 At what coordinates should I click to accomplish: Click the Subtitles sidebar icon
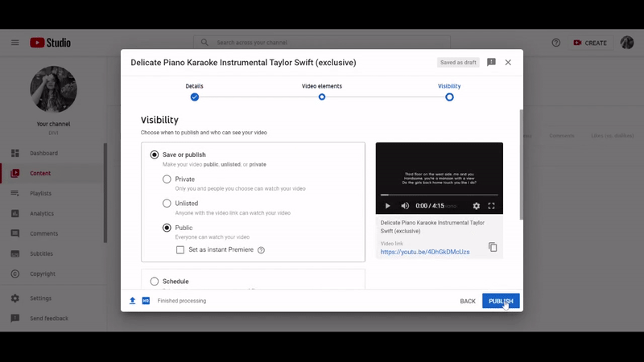tap(15, 253)
